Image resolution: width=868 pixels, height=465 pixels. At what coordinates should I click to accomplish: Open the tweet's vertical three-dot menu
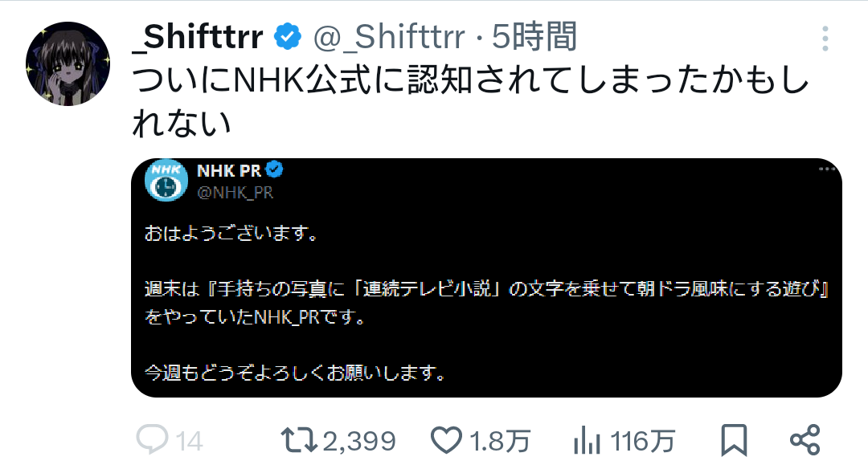(825, 38)
